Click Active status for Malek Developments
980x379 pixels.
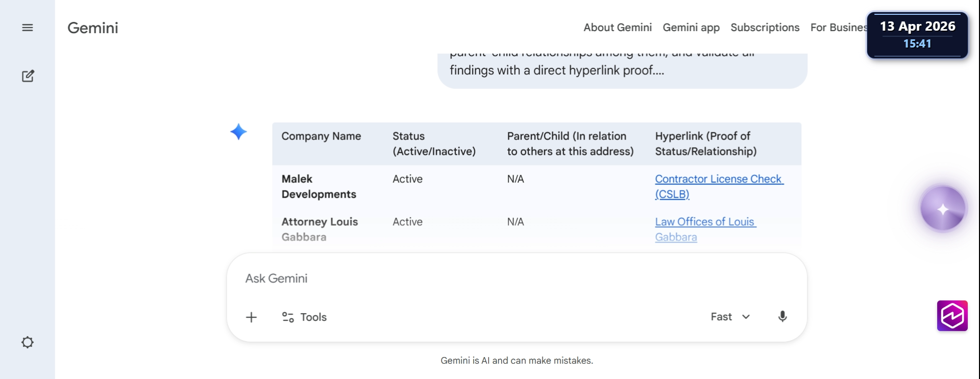coord(407,179)
